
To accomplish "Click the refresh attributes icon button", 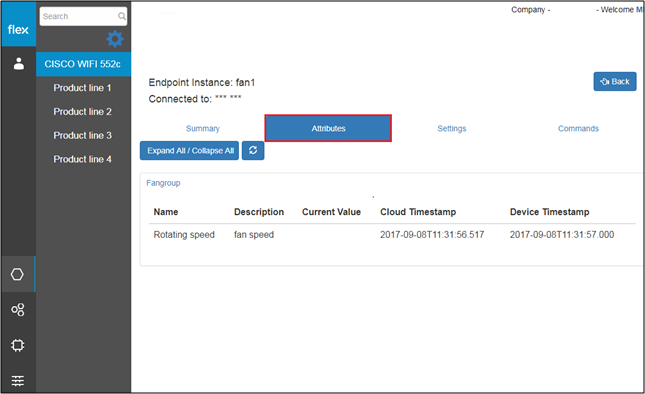I will pyautogui.click(x=253, y=151).
